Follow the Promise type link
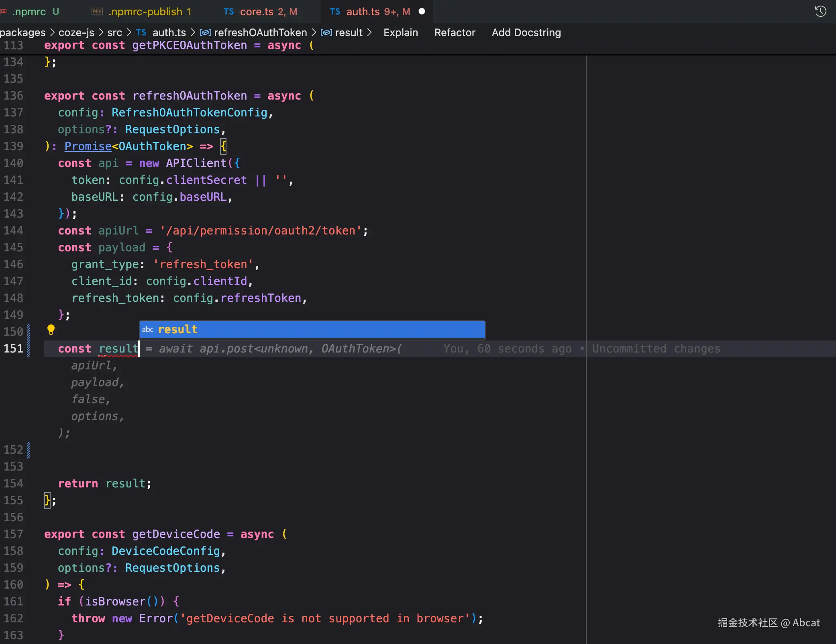836x644 pixels. point(88,147)
